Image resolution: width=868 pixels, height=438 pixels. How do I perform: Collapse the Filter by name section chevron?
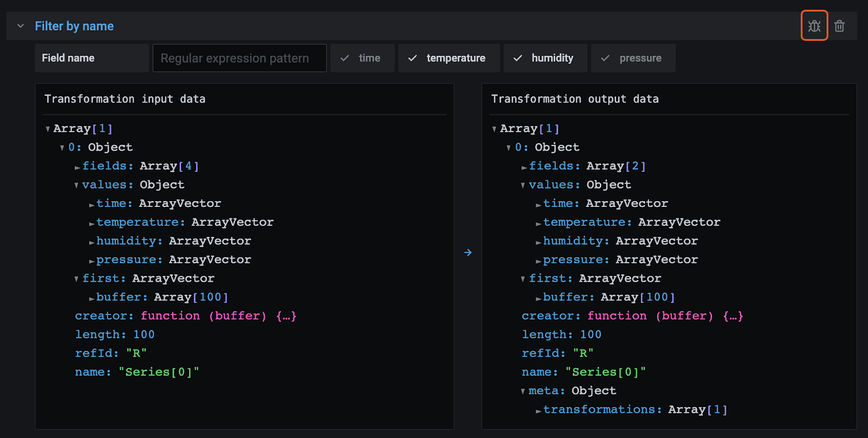pyautogui.click(x=20, y=26)
